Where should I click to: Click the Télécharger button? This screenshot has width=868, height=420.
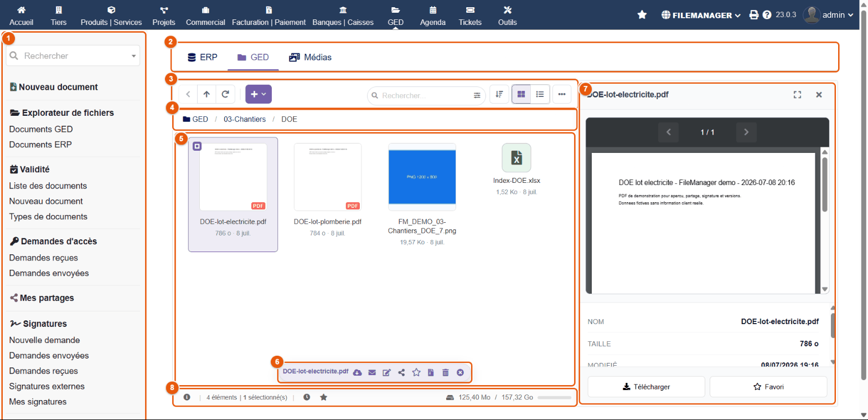646,387
